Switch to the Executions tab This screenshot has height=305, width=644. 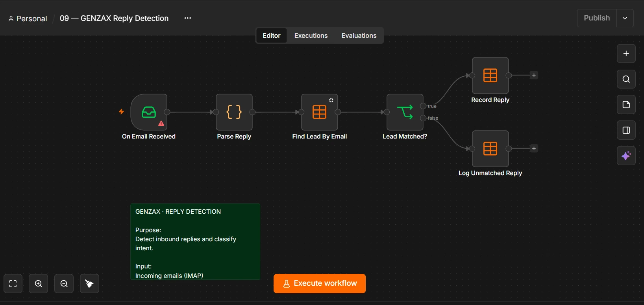pos(311,35)
